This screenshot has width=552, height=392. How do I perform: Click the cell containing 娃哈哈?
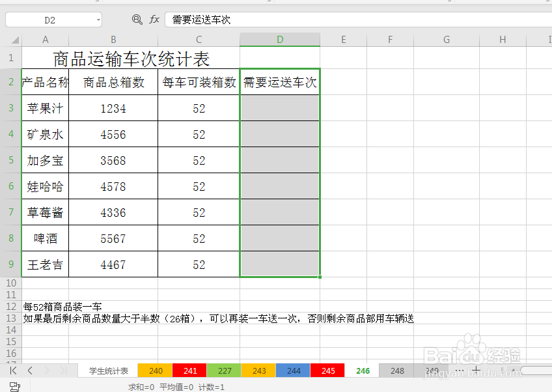coord(46,186)
